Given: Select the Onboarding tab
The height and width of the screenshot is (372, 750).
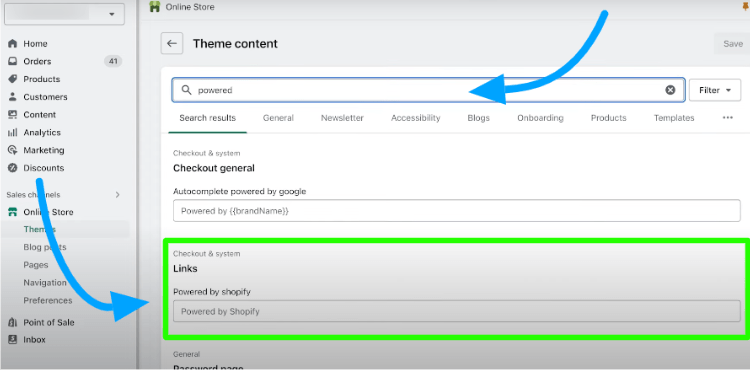Looking at the screenshot, I should point(540,118).
